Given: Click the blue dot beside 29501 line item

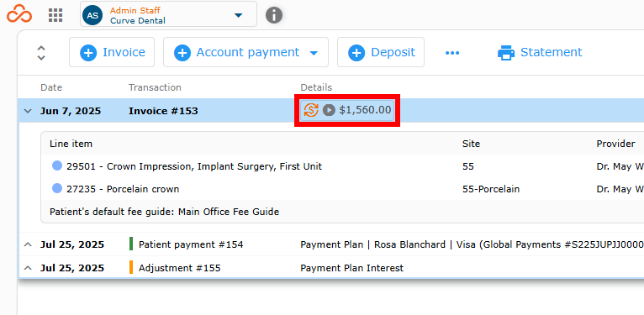Looking at the screenshot, I should click(x=57, y=165).
